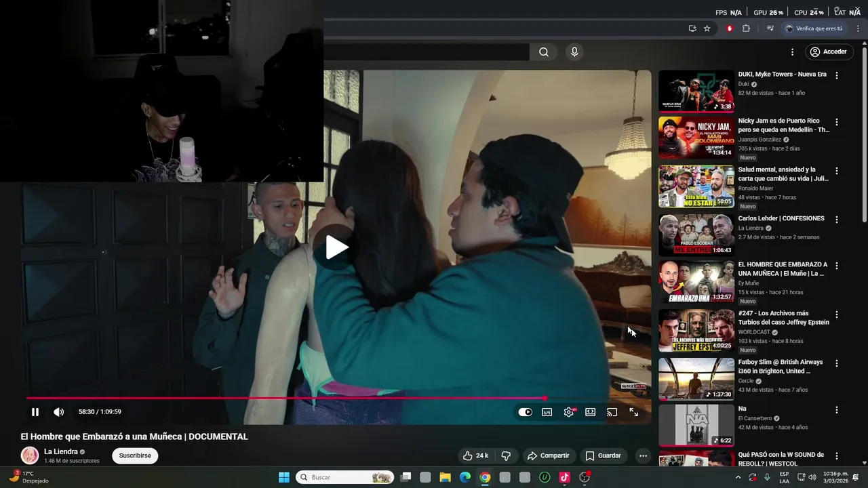
Task: Open the green circle app on the taskbar
Action: (x=545, y=477)
